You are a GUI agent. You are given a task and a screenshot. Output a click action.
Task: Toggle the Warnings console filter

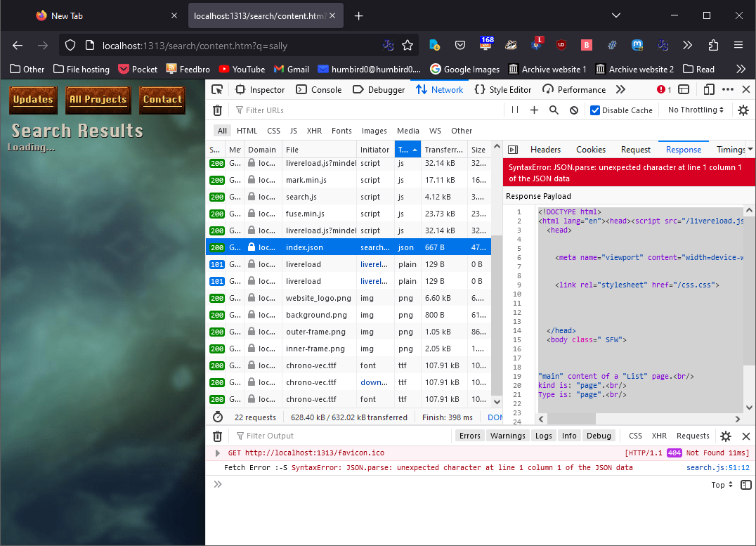pos(507,436)
